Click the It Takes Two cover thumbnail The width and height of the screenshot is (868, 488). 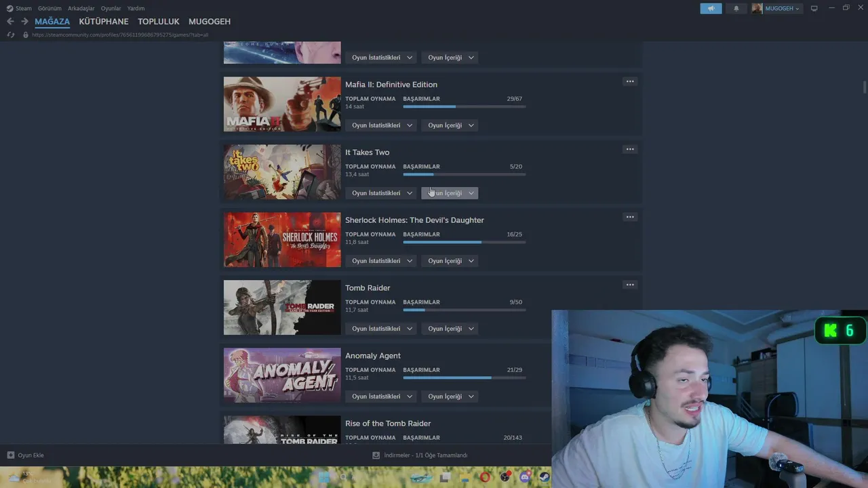(x=282, y=171)
